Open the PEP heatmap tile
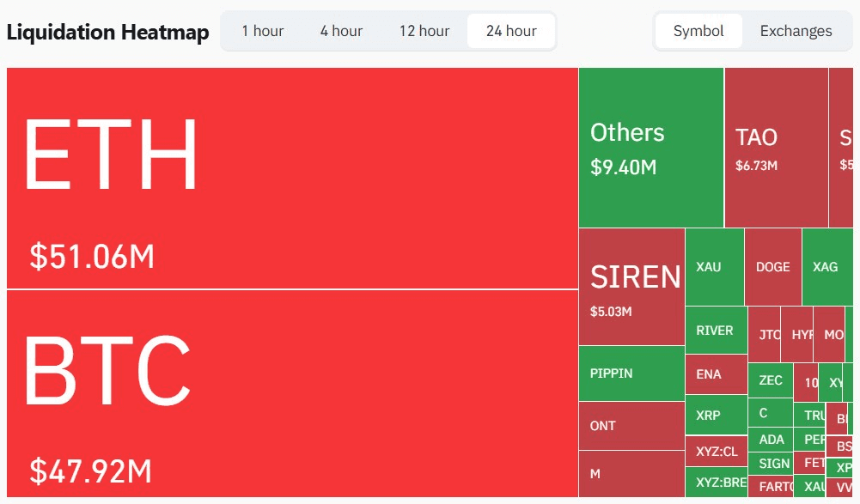The image size is (860, 504). (809, 440)
